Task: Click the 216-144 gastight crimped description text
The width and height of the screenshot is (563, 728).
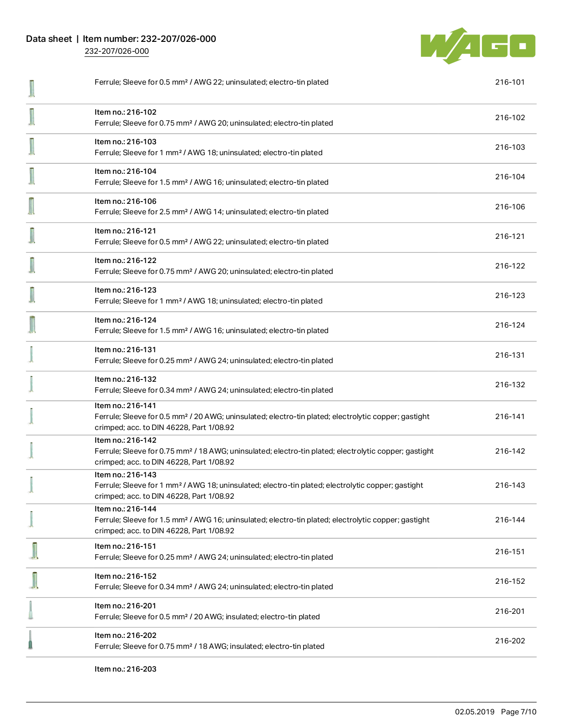Action: [x=262, y=525]
